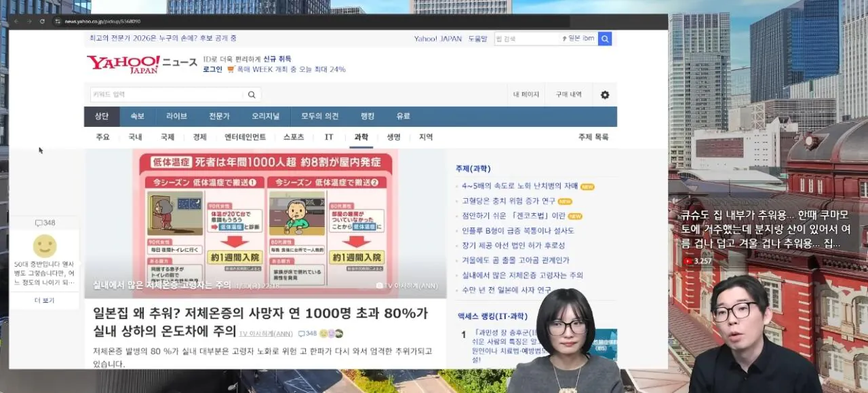Open settings via the gear icon
868x393 pixels.
604,95
